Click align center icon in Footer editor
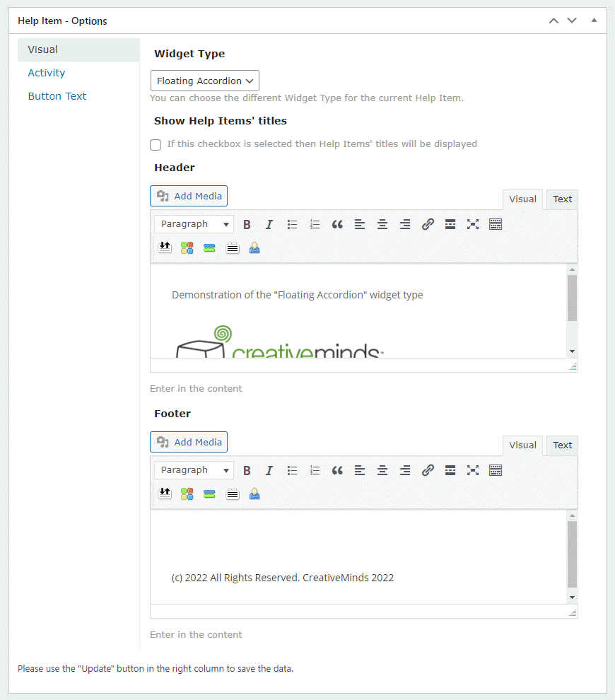Screen dimensions: 615x700 pos(382,470)
